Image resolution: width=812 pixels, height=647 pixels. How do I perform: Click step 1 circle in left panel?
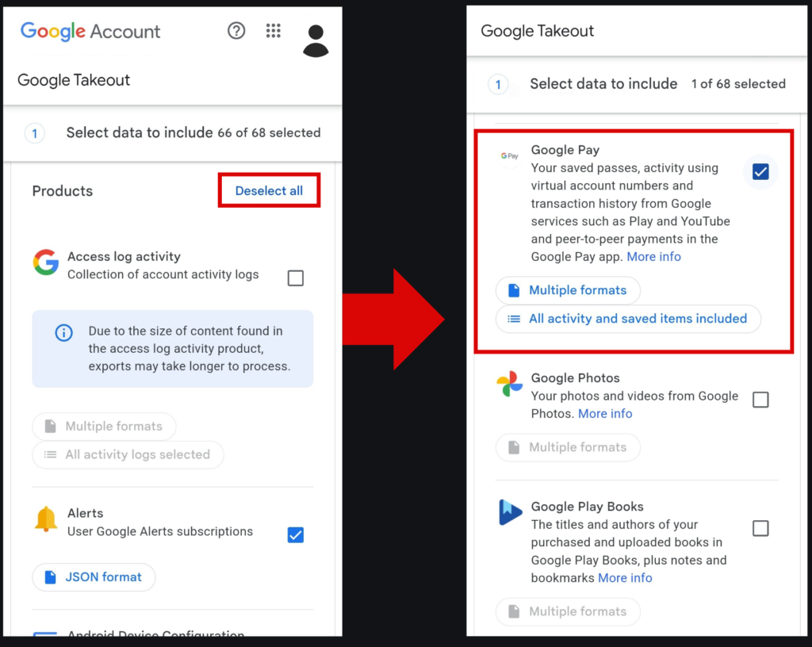(x=35, y=133)
